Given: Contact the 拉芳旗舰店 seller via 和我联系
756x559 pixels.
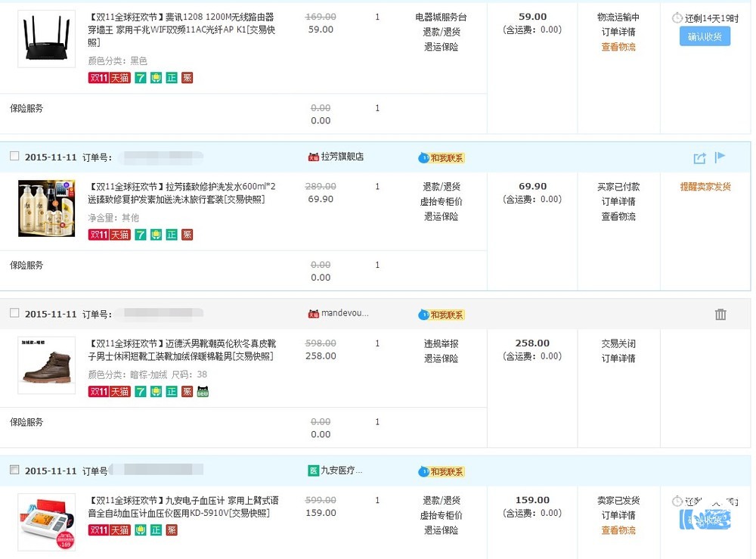Looking at the screenshot, I should tap(442, 158).
